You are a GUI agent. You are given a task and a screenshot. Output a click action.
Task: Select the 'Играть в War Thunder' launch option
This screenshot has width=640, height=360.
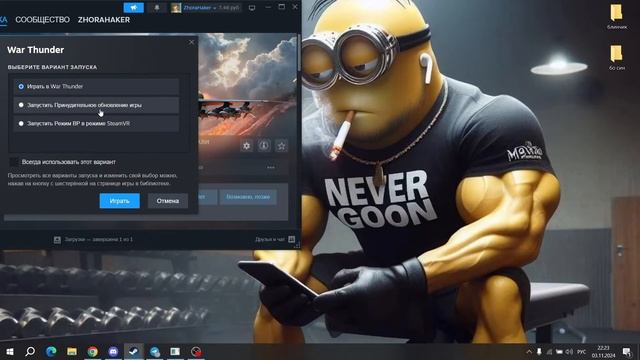(96, 87)
